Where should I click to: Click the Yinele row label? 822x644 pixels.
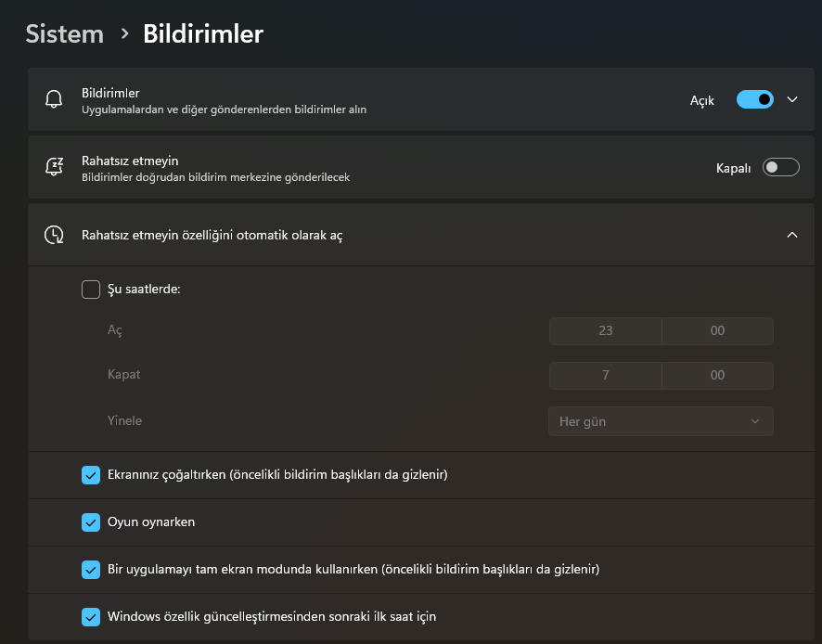coord(124,420)
